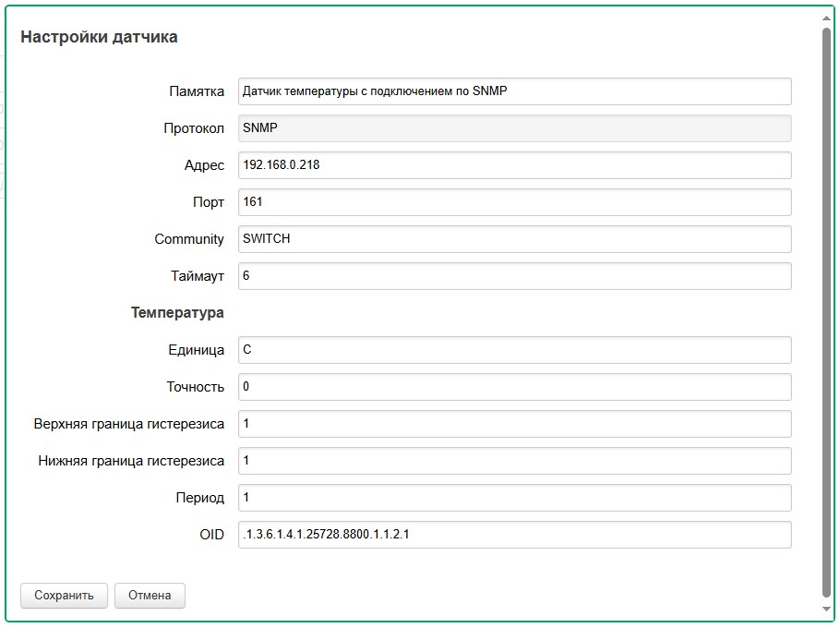This screenshot has height=628, width=840.
Task: Click the Таймаут input field
Action: point(514,276)
